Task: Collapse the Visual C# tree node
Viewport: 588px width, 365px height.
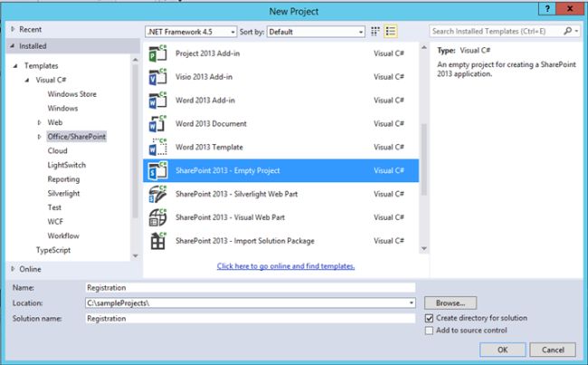Action: pyautogui.click(x=27, y=80)
